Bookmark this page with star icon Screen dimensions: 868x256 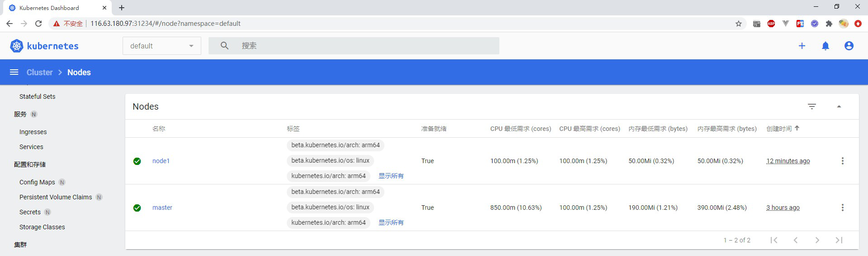coord(739,24)
